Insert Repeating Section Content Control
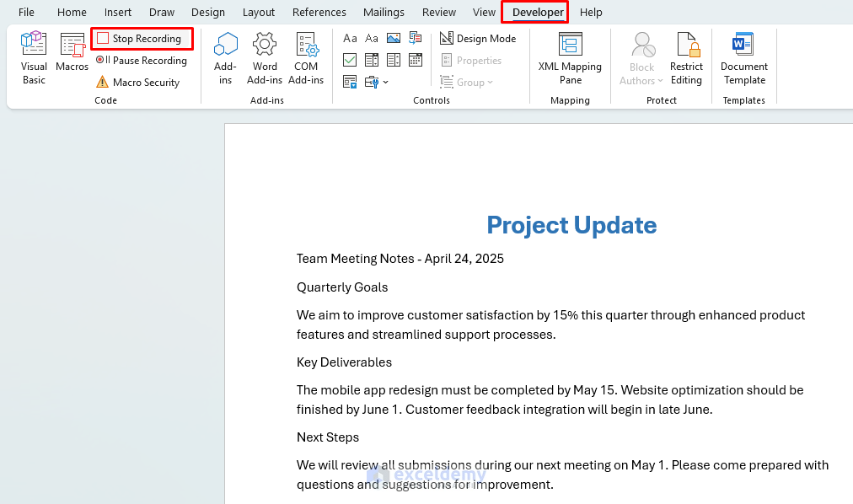This screenshot has width=853, height=504. [350, 82]
